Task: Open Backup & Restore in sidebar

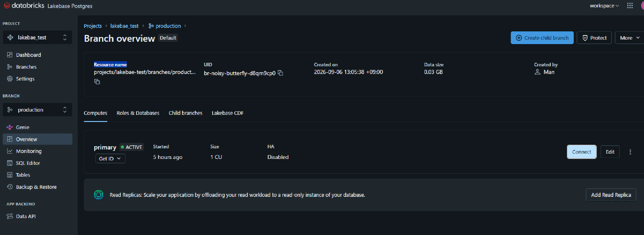Action: tap(38, 187)
